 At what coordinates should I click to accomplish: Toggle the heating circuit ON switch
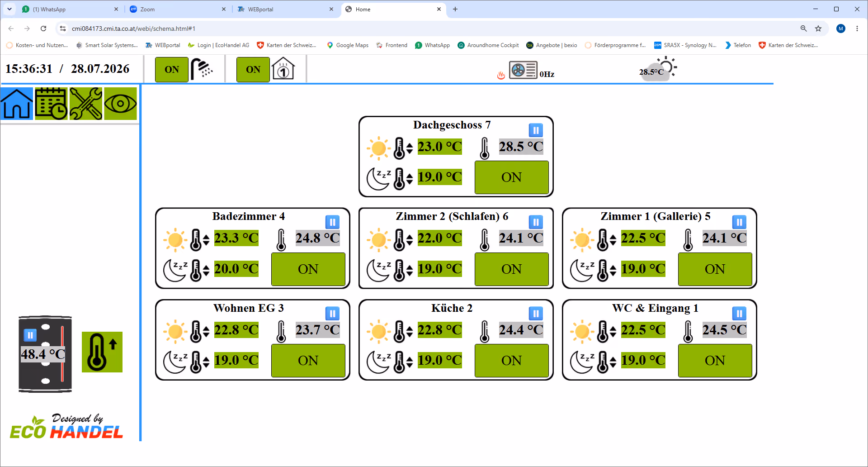click(253, 70)
